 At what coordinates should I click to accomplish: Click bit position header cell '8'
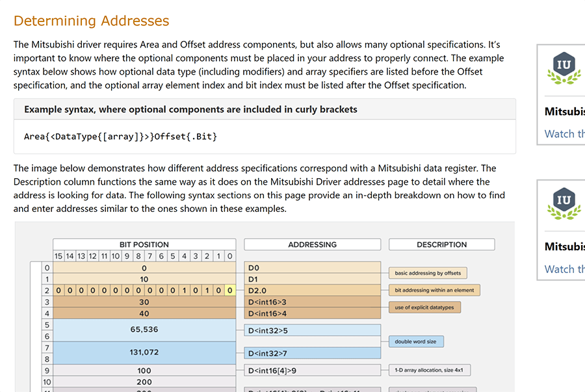point(138,256)
